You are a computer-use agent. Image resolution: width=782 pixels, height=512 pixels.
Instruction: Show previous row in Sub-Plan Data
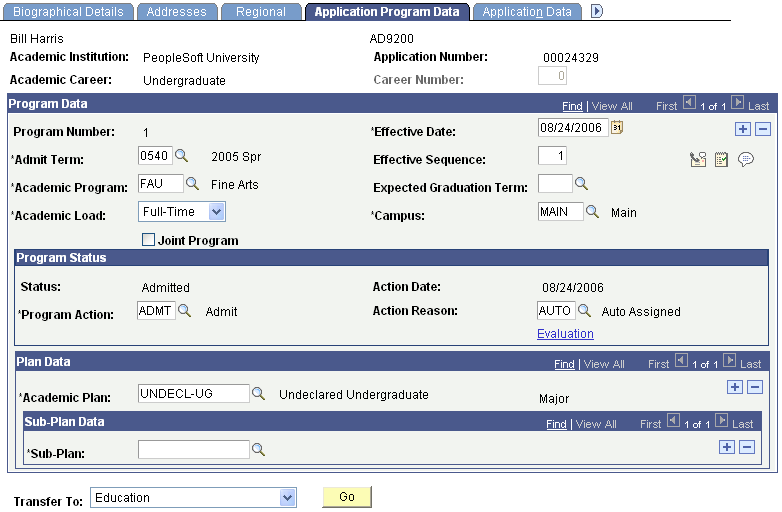pyautogui.click(x=674, y=421)
